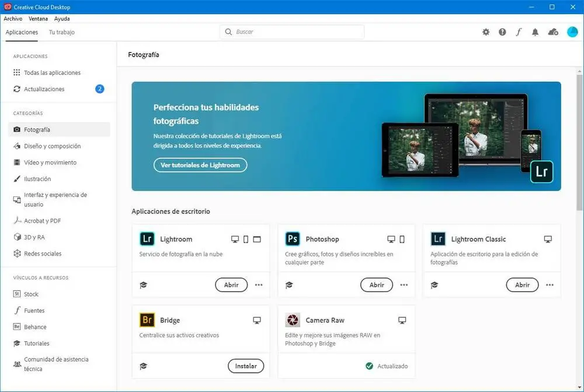Click Abrir on the Photoshop card

[x=377, y=285]
